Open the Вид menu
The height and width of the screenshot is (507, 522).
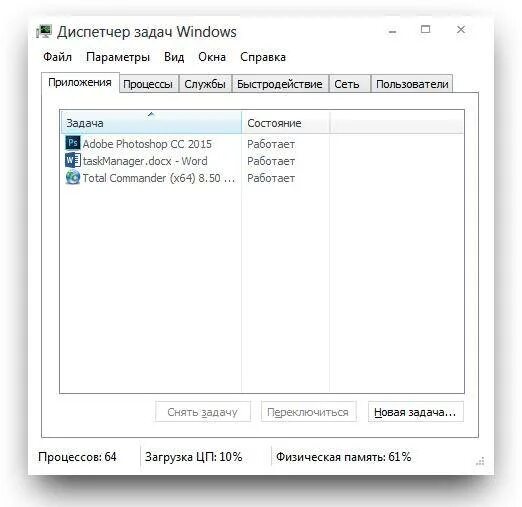(174, 57)
